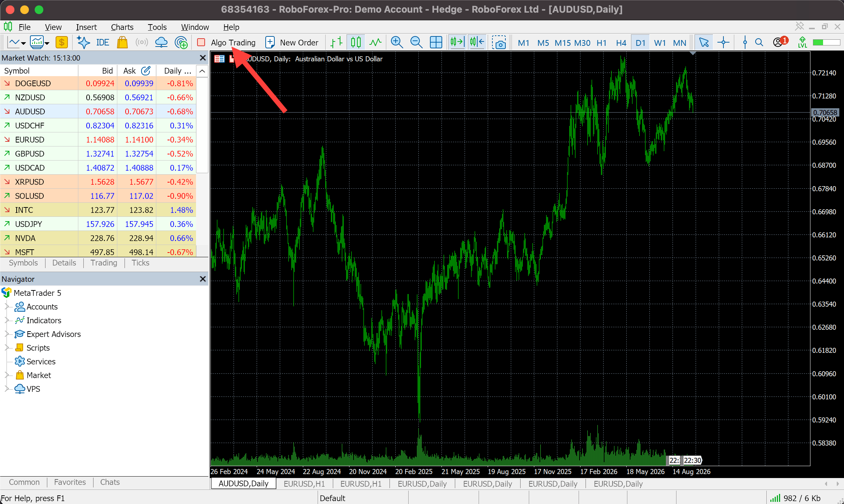Screen dimensions: 844x504
Task: Open the VPS cloud icon in toolbar
Action: (x=161, y=43)
